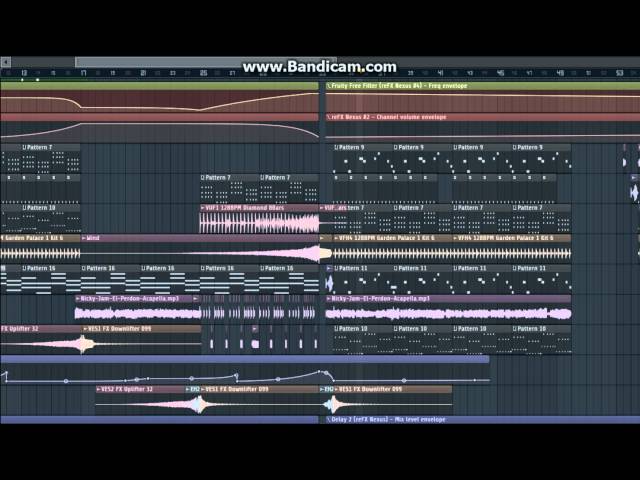This screenshot has height=480, width=640.
Task: Select the Delay 2 (reFX Nexus) Mix level envelope title
Action: (x=388, y=420)
